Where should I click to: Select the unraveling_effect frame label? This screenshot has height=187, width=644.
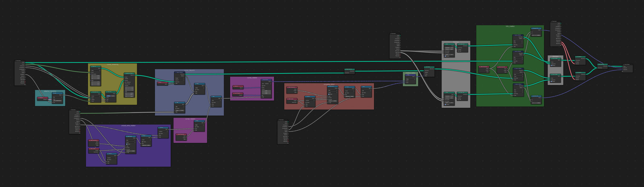point(329,84)
